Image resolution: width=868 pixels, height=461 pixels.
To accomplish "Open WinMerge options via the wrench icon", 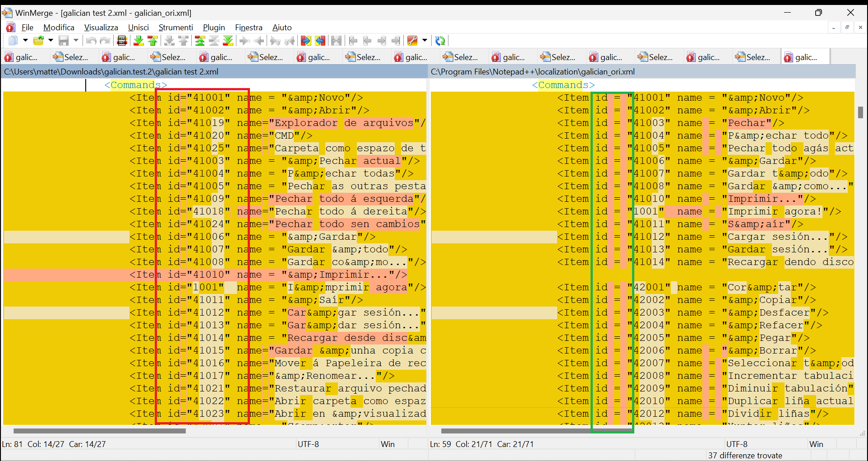I will pyautogui.click(x=412, y=41).
